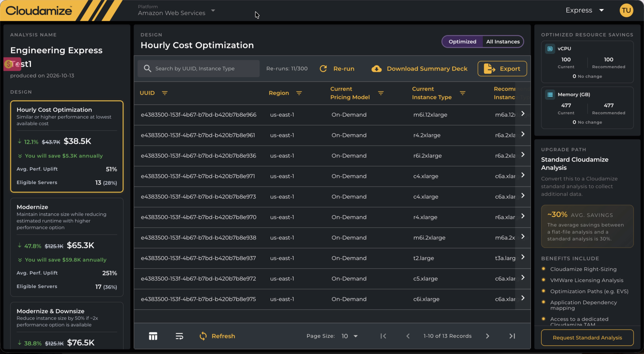Click the Current Pricing Model filter icon
The image size is (644, 354).
(x=381, y=93)
